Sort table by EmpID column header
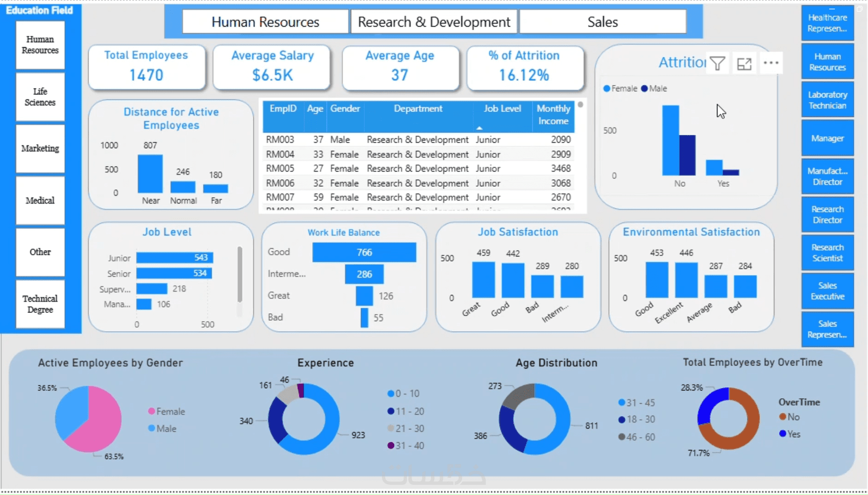868x495 pixels. (x=283, y=109)
